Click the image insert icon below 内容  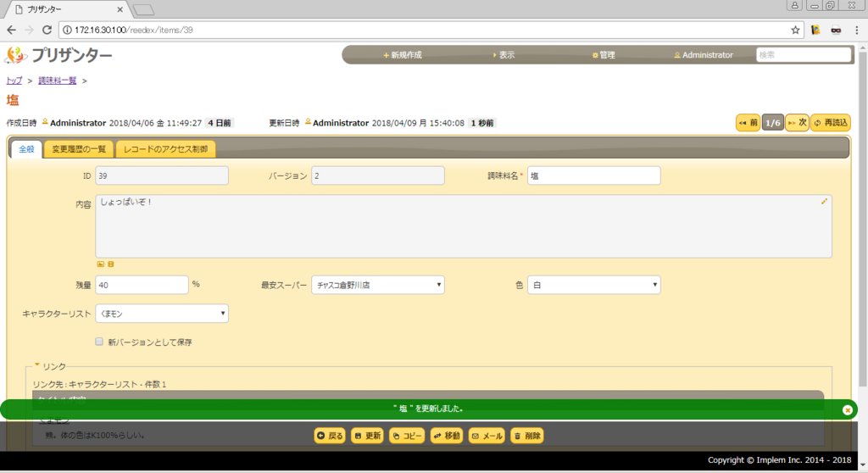pyautogui.click(x=100, y=264)
